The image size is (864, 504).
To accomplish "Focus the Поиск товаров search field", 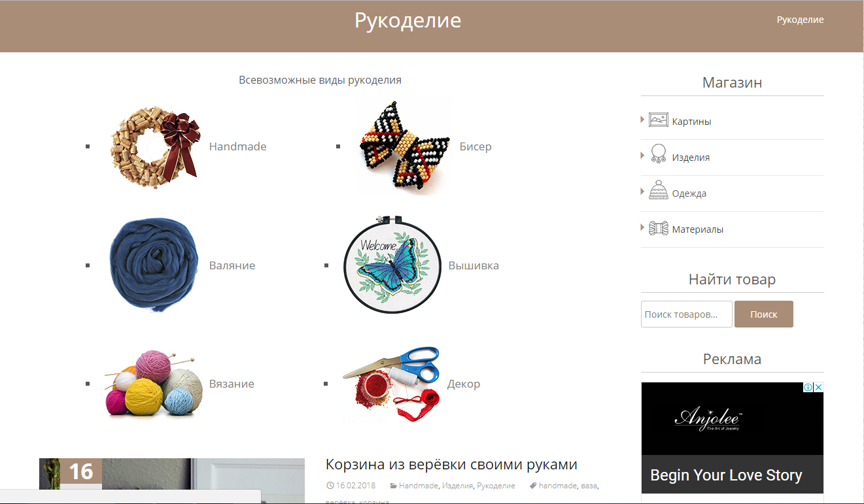I will click(x=687, y=314).
